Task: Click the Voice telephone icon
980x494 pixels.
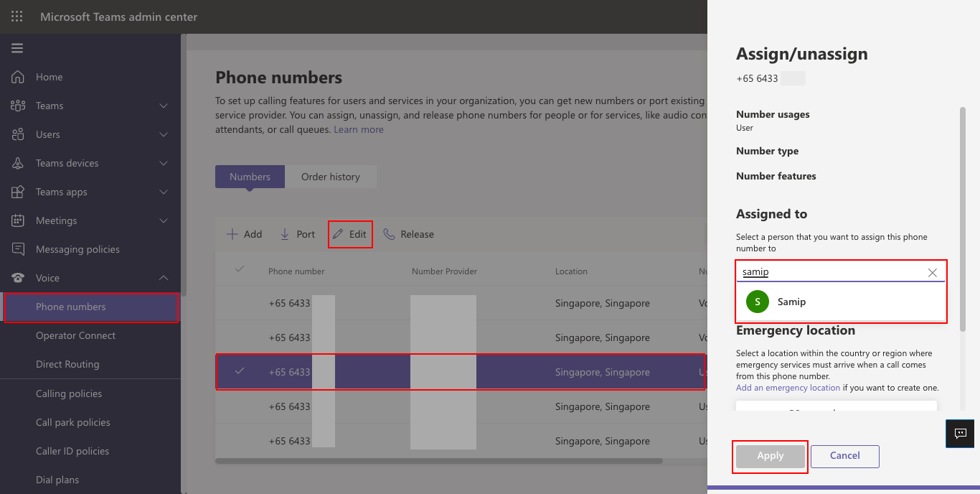Action: pos(18,278)
